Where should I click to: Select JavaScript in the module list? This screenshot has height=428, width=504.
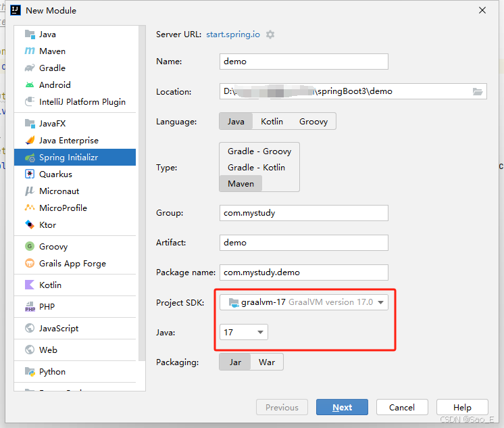[75, 328]
